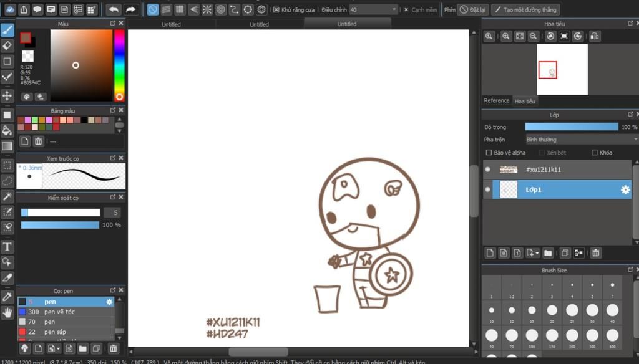This screenshot has height=364, width=639.
Task: Enable vanishing point snap guide
Action: (193, 9)
